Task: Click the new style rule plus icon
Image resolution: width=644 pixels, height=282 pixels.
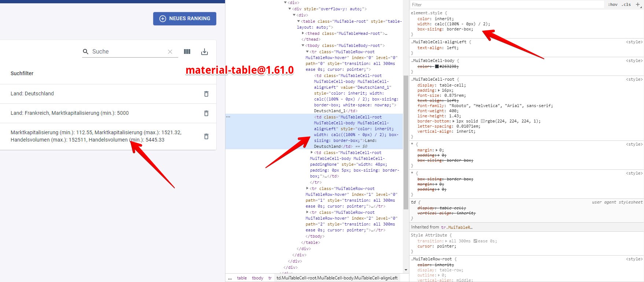Action: click(638, 4)
